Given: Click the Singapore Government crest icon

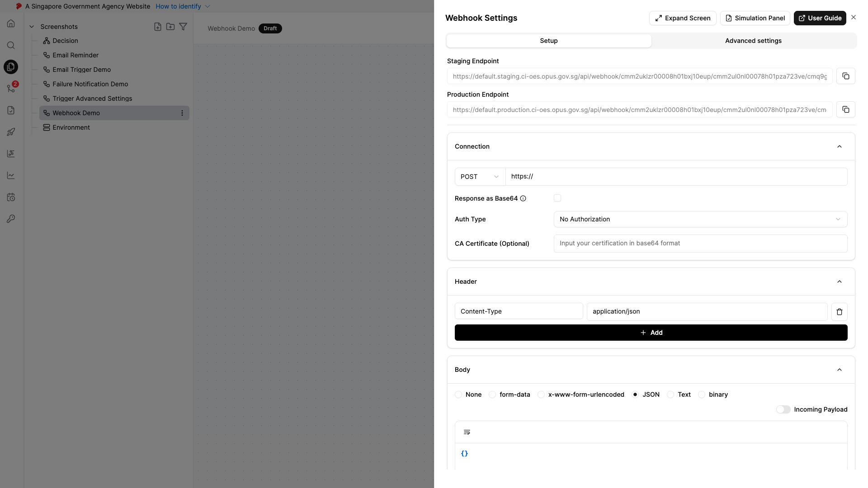Looking at the screenshot, I should (19, 6).
